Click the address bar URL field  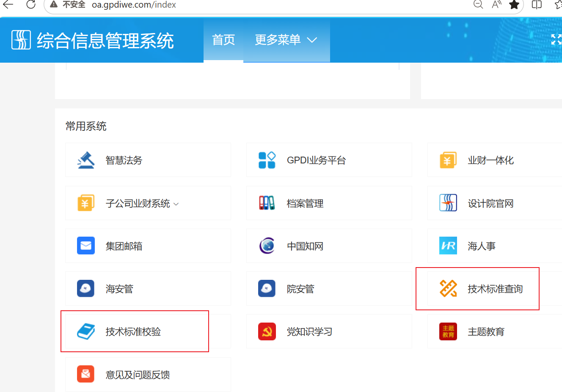tap(134, 5)
